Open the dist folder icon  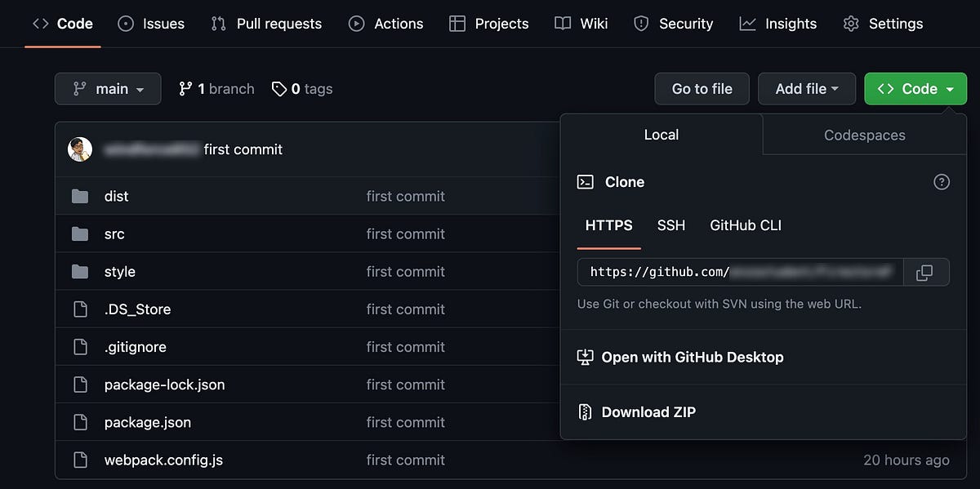(81, 196)
